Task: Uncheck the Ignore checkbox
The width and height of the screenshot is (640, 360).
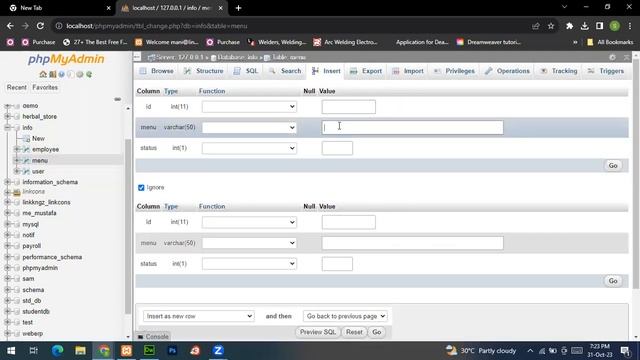Action: click(x=141, y=188)
